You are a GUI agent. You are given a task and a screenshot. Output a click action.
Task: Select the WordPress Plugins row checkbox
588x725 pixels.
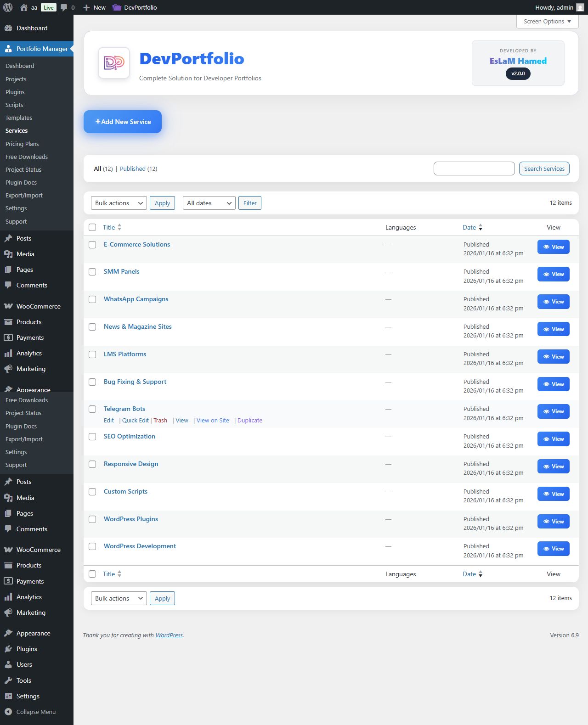[92, 519]
